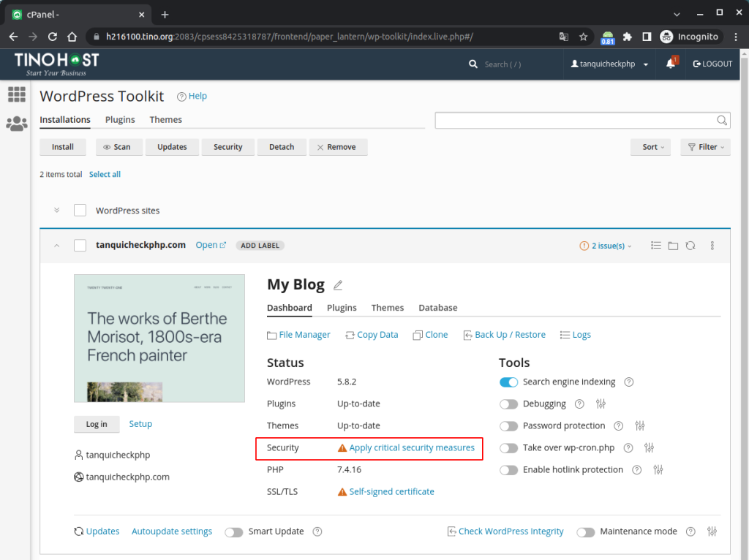Click help icon beside Search engine indexing
749x560 pixels.
coord(628,382)
